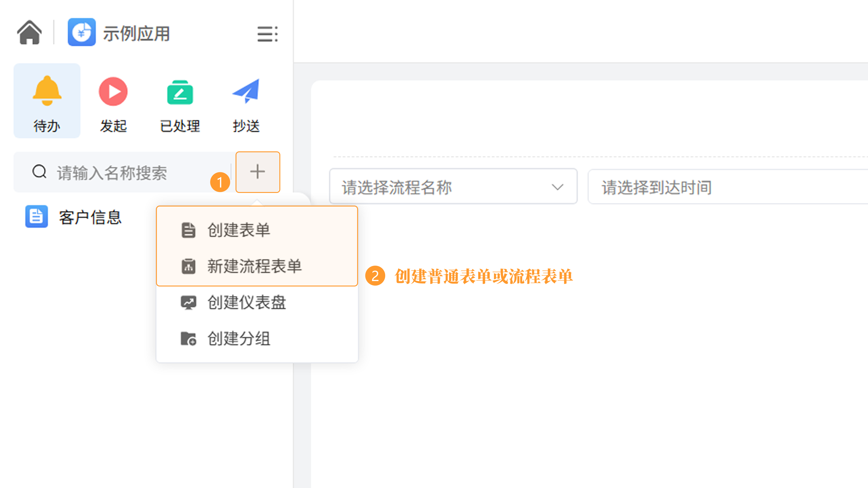Open the 已处理 green edit icon

pos(180,92)
